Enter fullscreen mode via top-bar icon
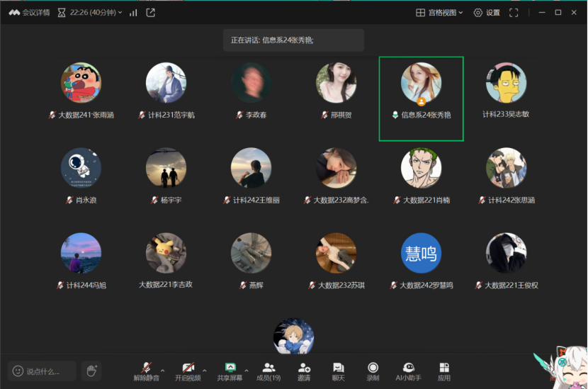Screen dimensions: 588x389 (x=514, y=13)
